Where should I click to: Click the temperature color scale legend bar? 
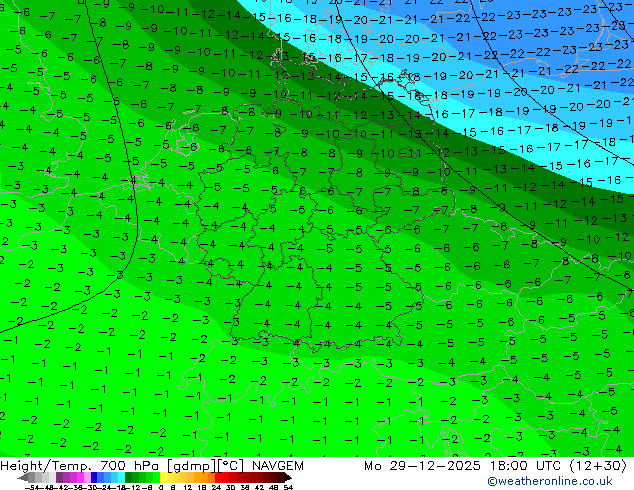pos(155,477)
